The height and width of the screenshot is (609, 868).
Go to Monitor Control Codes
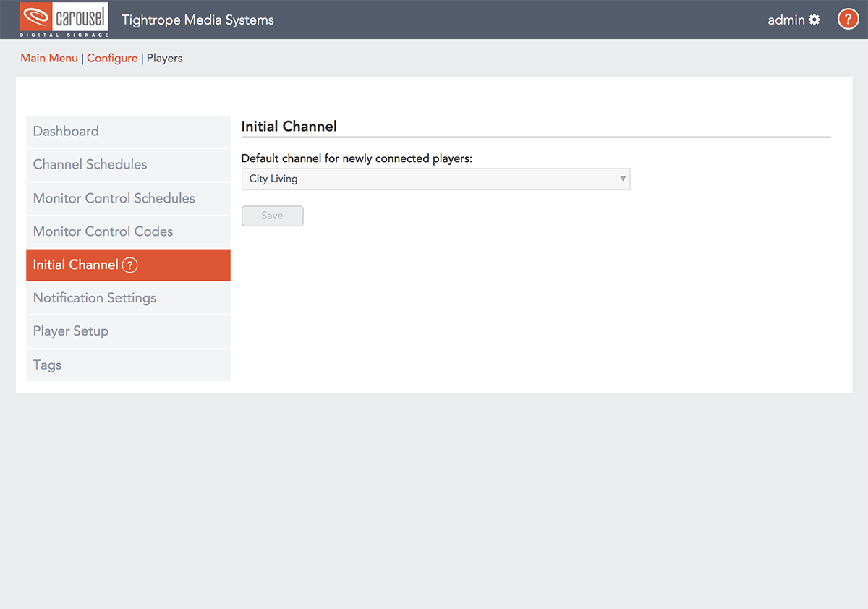point(103,231)
